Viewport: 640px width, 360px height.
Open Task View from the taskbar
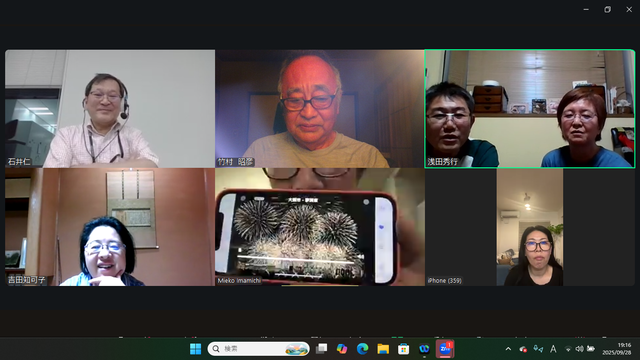pyautogui.click(x=322, y=349)
